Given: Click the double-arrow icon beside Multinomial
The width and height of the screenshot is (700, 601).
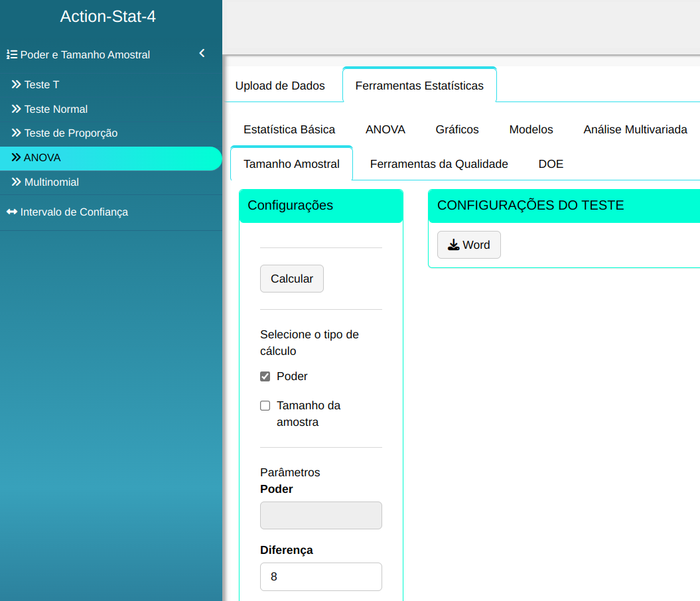Looking at the screenshot, I should (17, 182).
